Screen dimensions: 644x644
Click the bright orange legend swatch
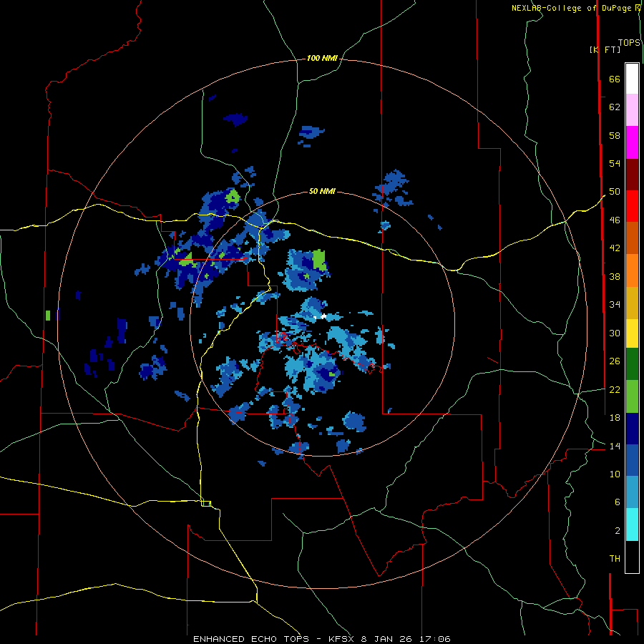click(x=632, y=270)
